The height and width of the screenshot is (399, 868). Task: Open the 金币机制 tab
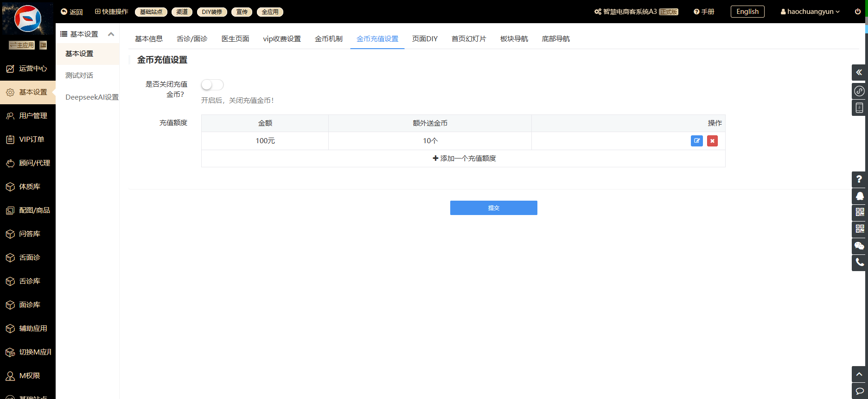coord(328,39)
